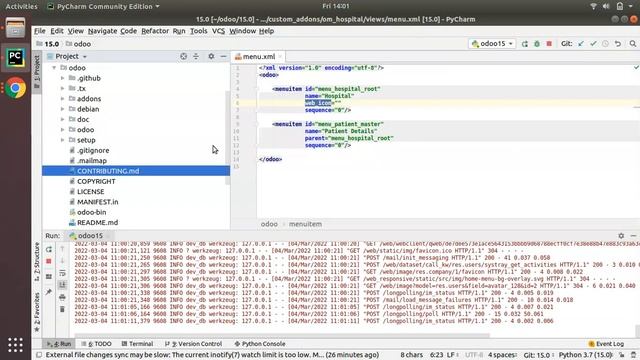Open the Python Console tool window

click(260, 344)
